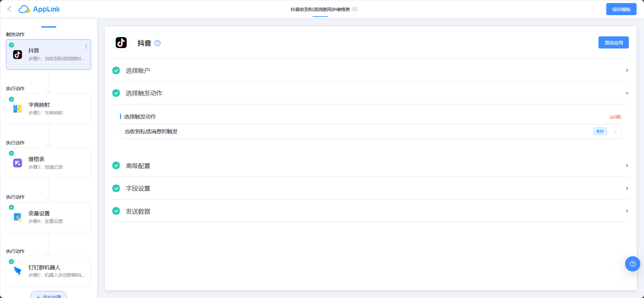Click the 字典映射 icon in step 2
Viewport: 644px width, 298px height.
[18, 109]
